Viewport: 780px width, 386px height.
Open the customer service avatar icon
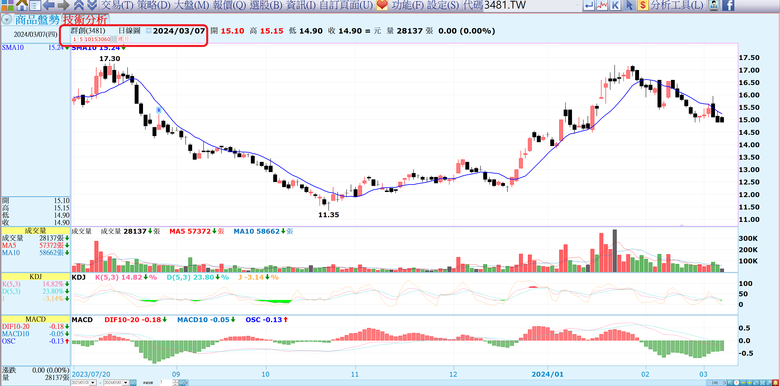click(x=714, y=5)
